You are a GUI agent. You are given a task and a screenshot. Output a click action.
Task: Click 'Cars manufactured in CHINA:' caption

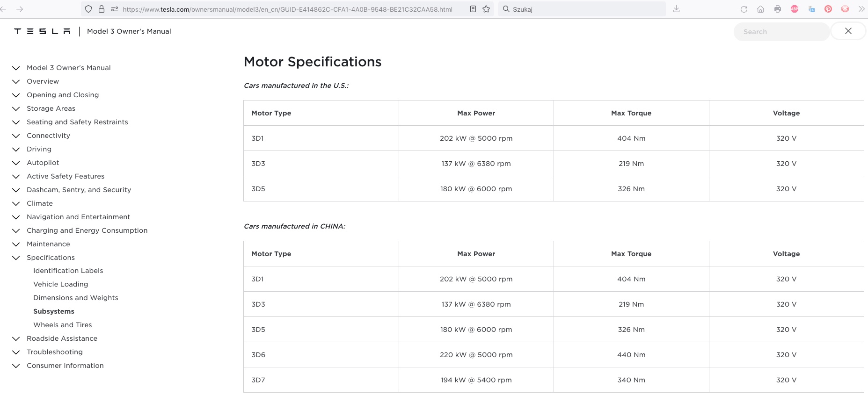tap(294, 226)
